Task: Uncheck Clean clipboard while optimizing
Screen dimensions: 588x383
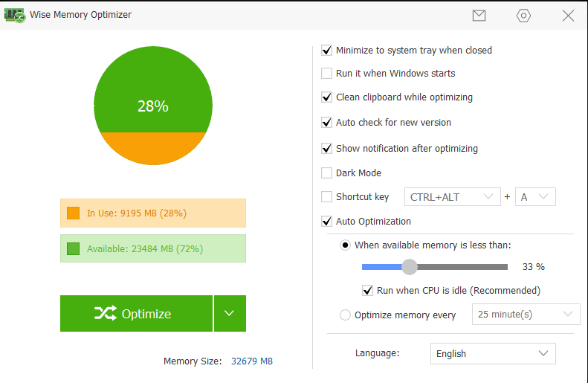Action: pyautogui.click(x=326, y=97)
